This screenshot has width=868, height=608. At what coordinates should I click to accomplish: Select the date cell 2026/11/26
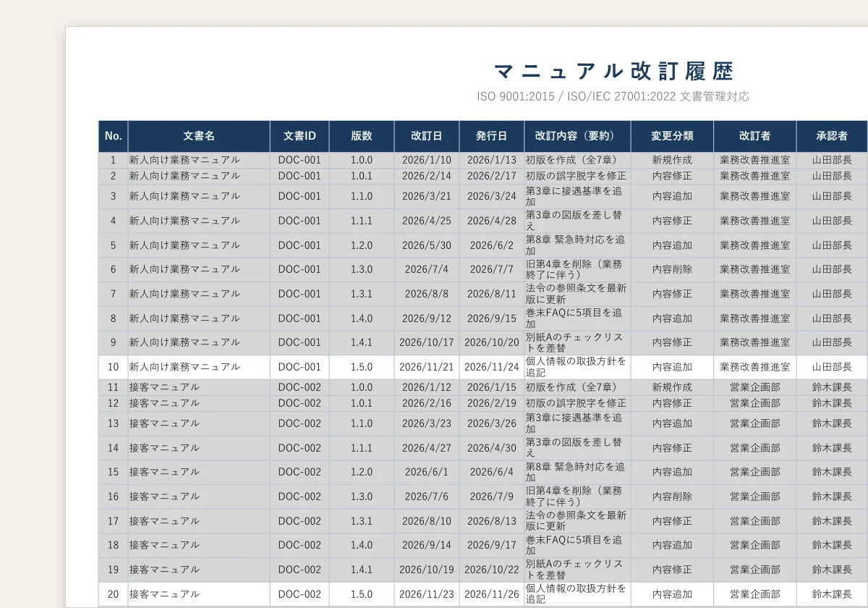tap(492, 594)
